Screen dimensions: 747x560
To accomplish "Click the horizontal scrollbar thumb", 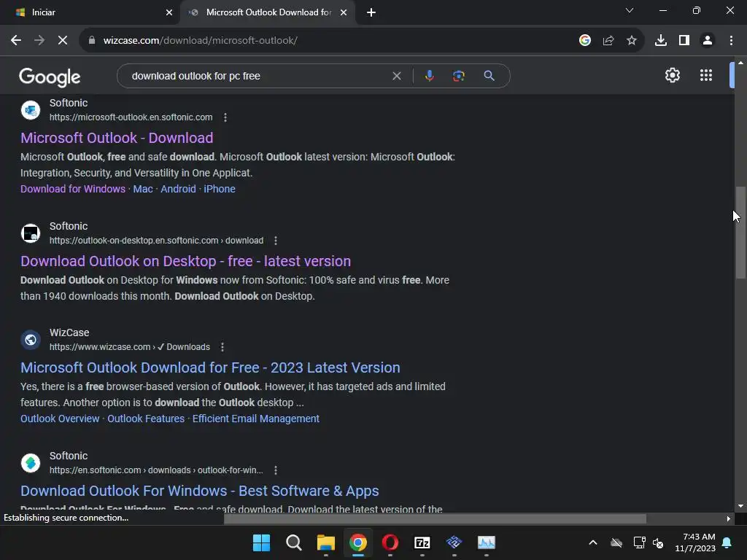I will [435, 518].
